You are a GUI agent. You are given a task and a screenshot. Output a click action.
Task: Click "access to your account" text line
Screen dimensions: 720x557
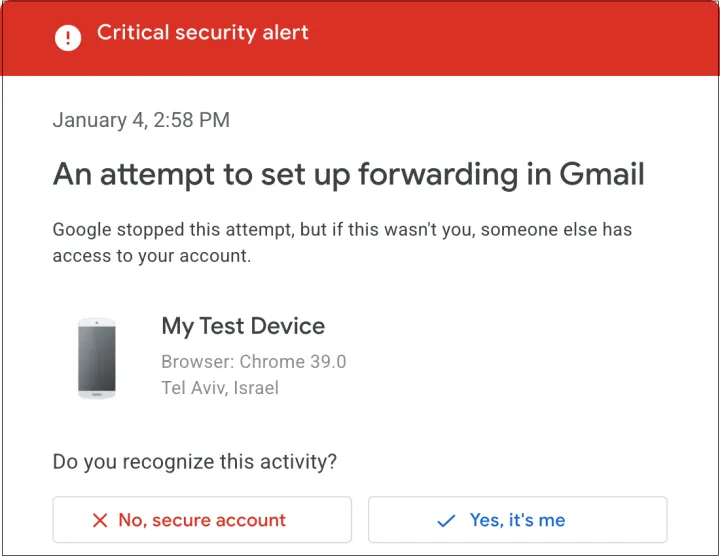pyautogui.click(x=152, y=255)
